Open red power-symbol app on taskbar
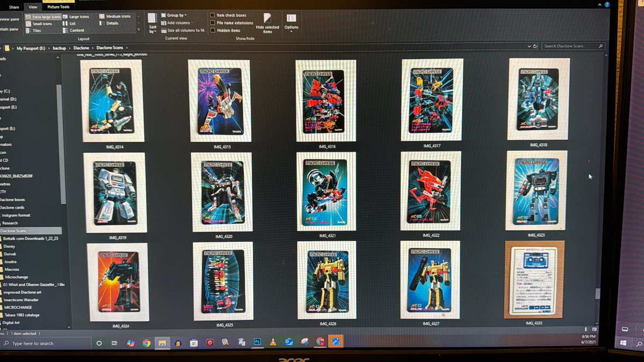644x362 pixels. [210, 342]
